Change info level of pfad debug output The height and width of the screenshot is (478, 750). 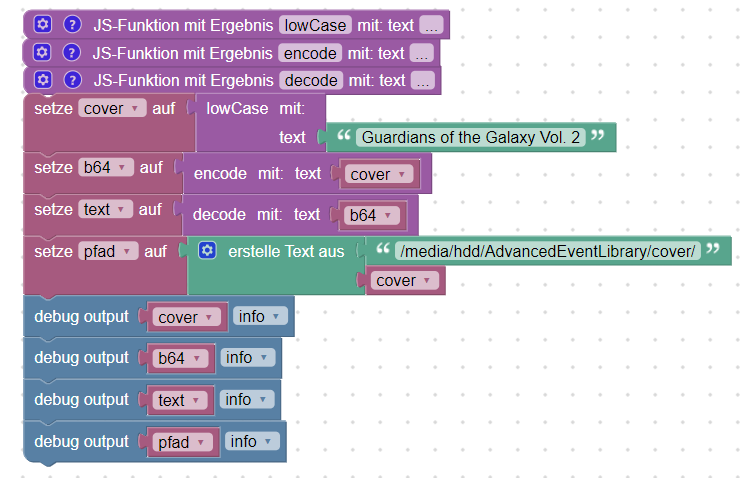252,441
